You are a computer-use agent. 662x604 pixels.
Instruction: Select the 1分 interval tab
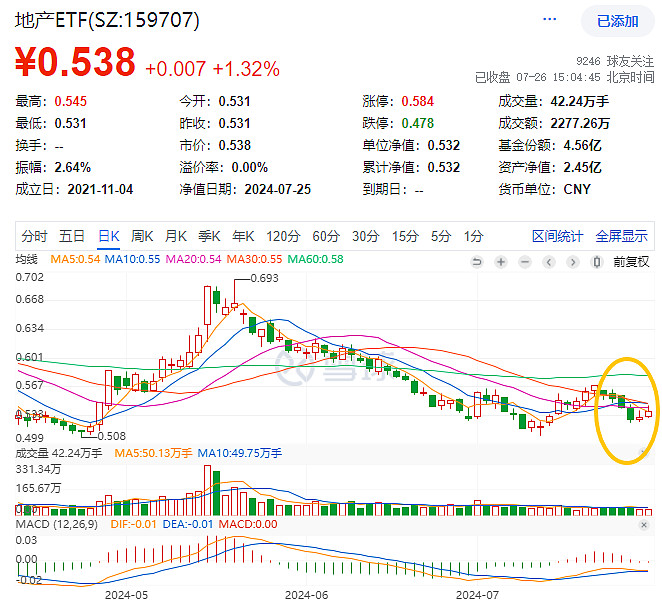pos(473,236)
